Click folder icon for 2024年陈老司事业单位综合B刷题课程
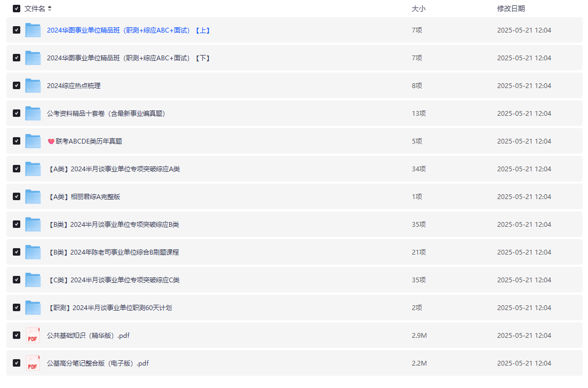Viewport: 588px width, 388px height. (x=33, y=252)
